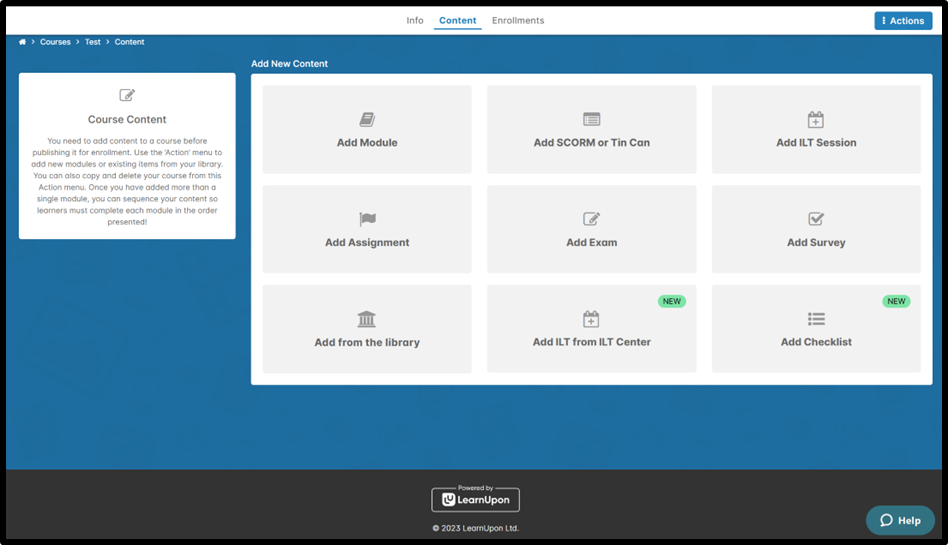Open the Help chat button

point(900,520)
